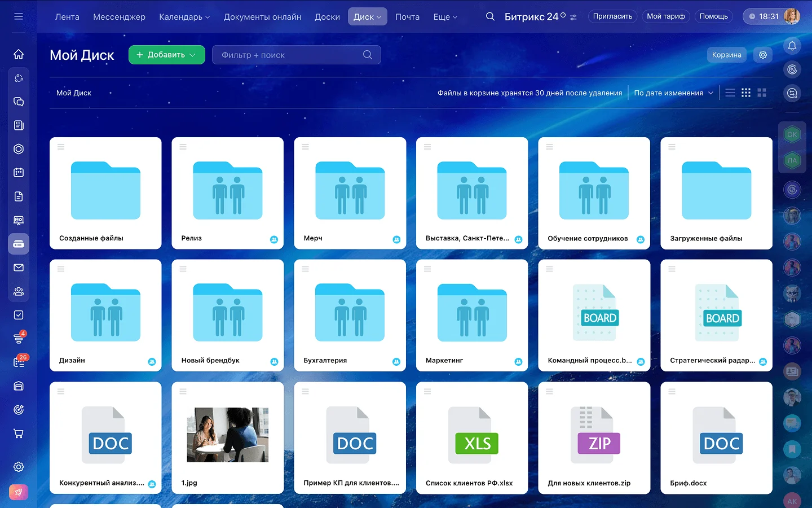The width and height of the screenshot is (812, 508).
Task: Click the Помощь button
Action: [714, 16]
